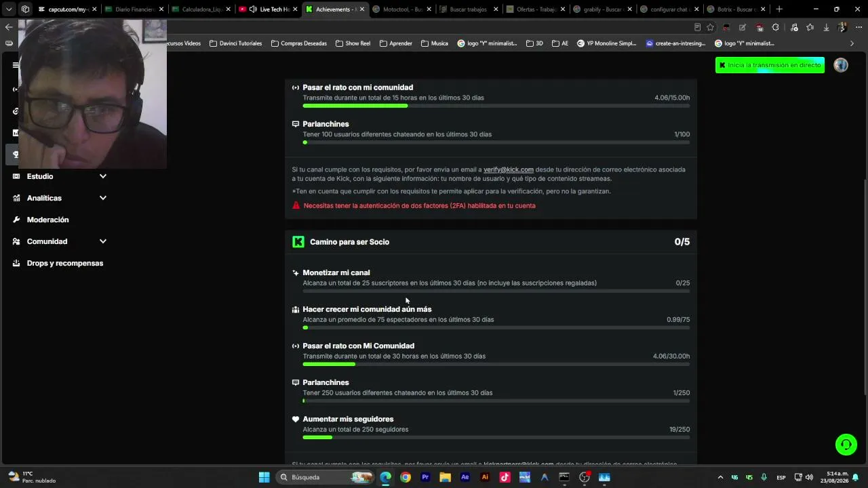
Task: Toggle the hamburger sidebar menu
Action: (16, 65)
